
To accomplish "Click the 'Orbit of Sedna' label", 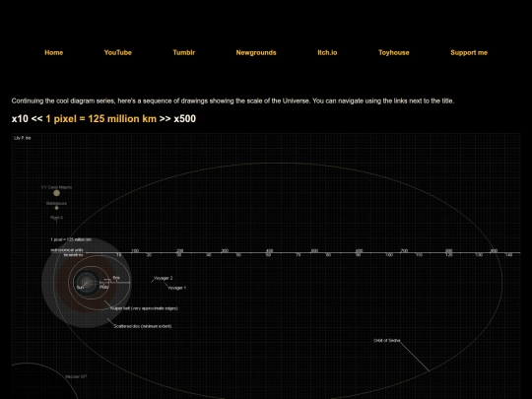I will [387, 340].
